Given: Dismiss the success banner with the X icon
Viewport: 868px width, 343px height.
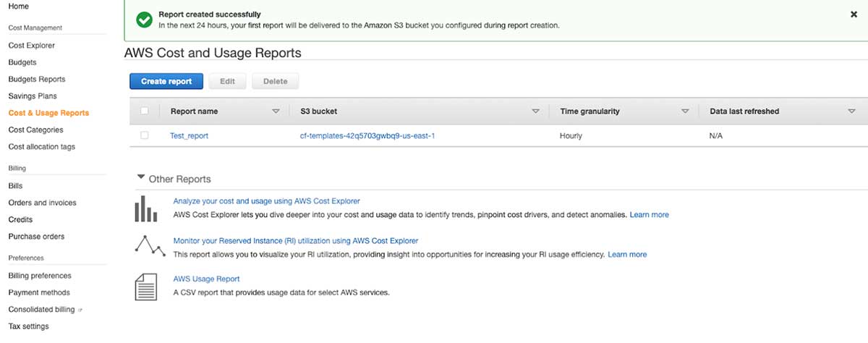Looking at the screenshot, I should 854,14.
